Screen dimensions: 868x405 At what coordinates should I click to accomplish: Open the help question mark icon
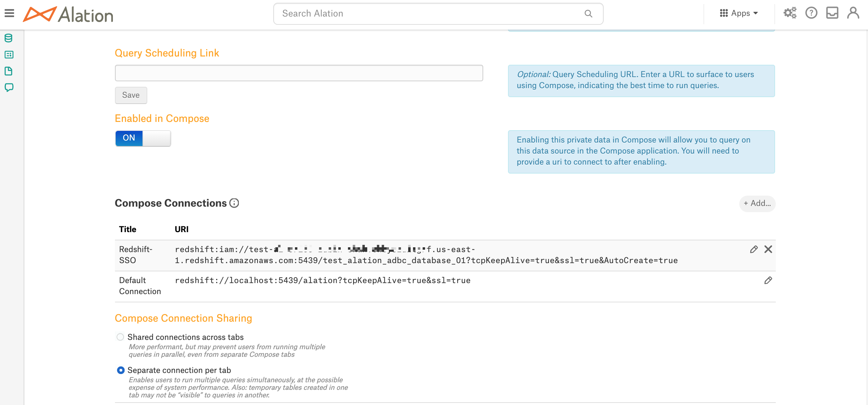pos(811,13)
